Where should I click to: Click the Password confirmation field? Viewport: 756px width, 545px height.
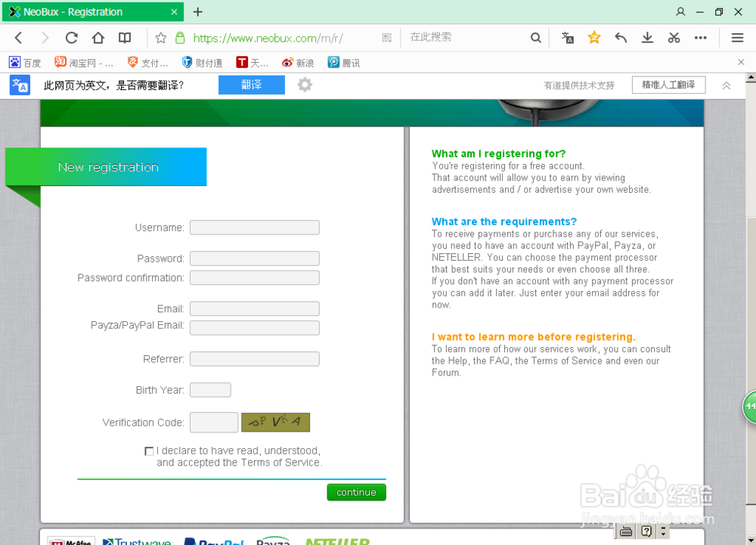[255, 277]
